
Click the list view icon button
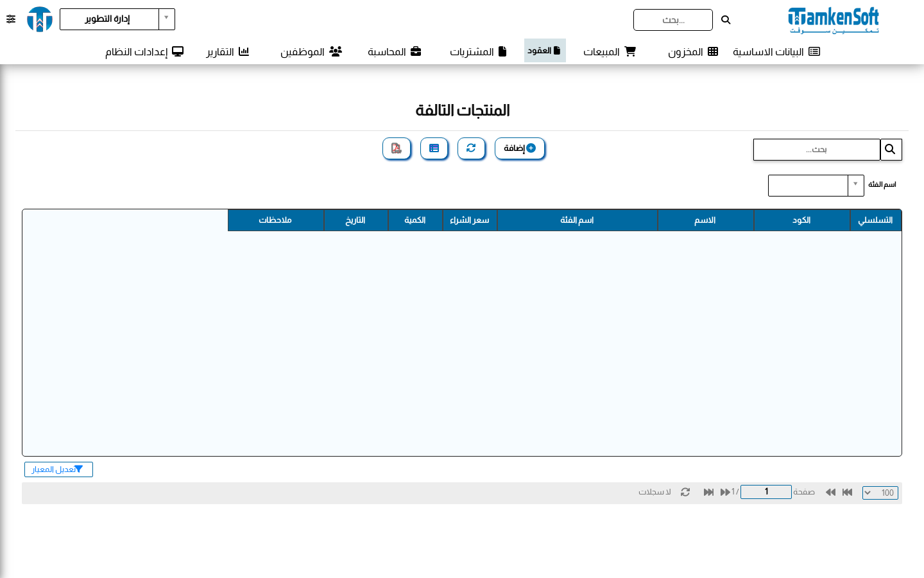tap(434, 148)
